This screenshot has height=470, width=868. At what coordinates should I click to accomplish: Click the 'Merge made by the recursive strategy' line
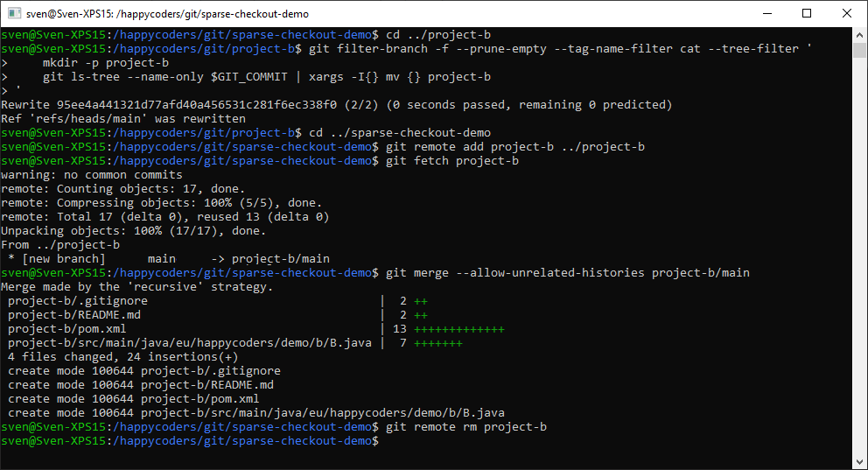[137, 287]
